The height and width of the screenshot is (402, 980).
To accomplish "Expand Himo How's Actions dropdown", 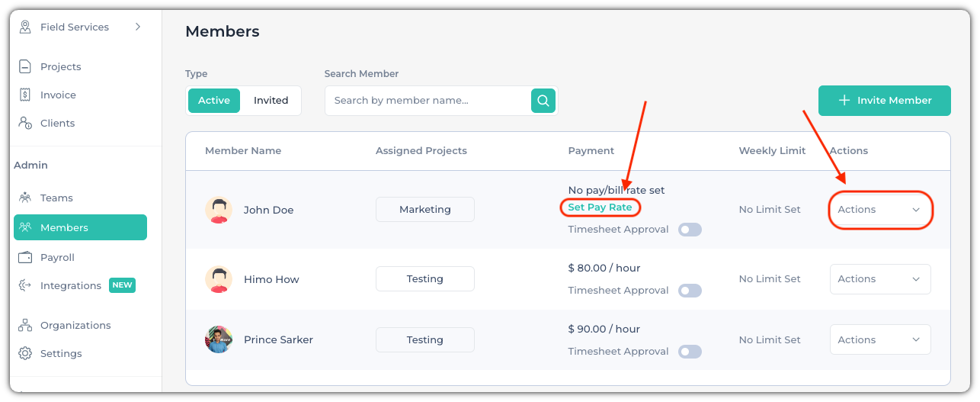I will pyautogui.click(x=880, y=279).
